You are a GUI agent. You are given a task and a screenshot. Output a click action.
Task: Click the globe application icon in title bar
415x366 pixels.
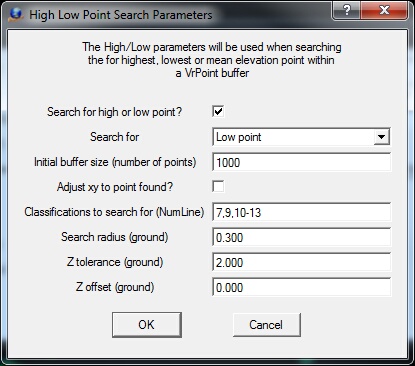coord(16,15)
